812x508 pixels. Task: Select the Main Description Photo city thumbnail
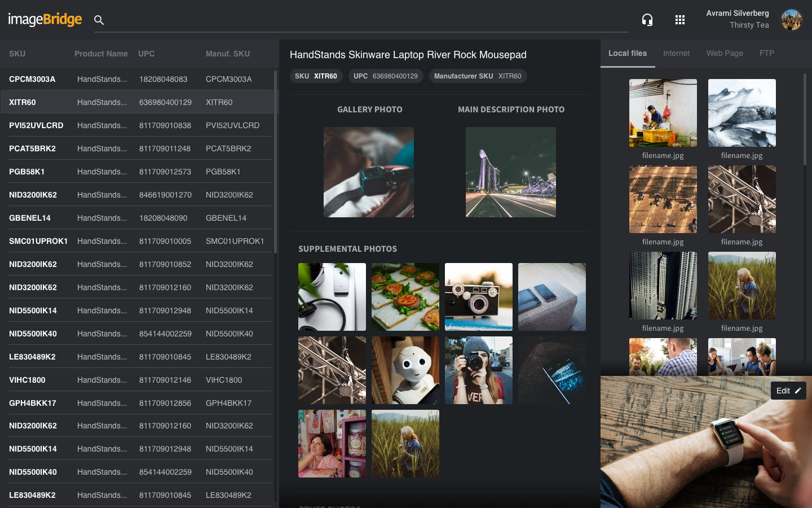pos(511,172)
